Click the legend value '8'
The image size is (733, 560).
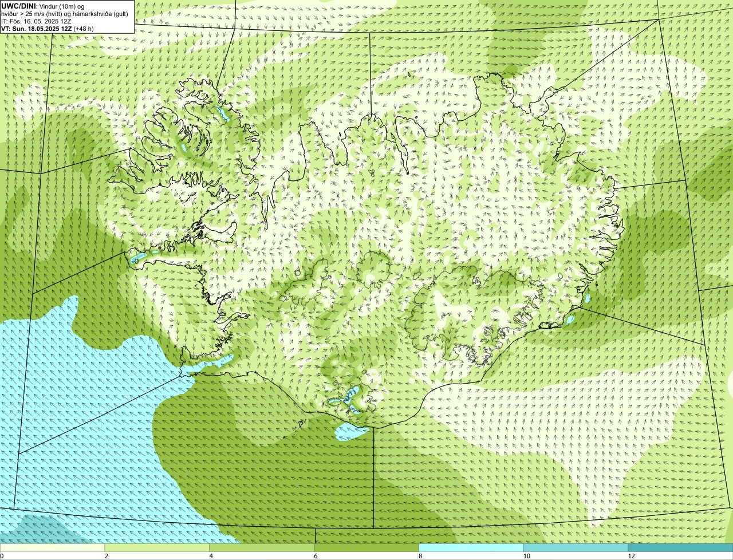(x=421, y=556)
